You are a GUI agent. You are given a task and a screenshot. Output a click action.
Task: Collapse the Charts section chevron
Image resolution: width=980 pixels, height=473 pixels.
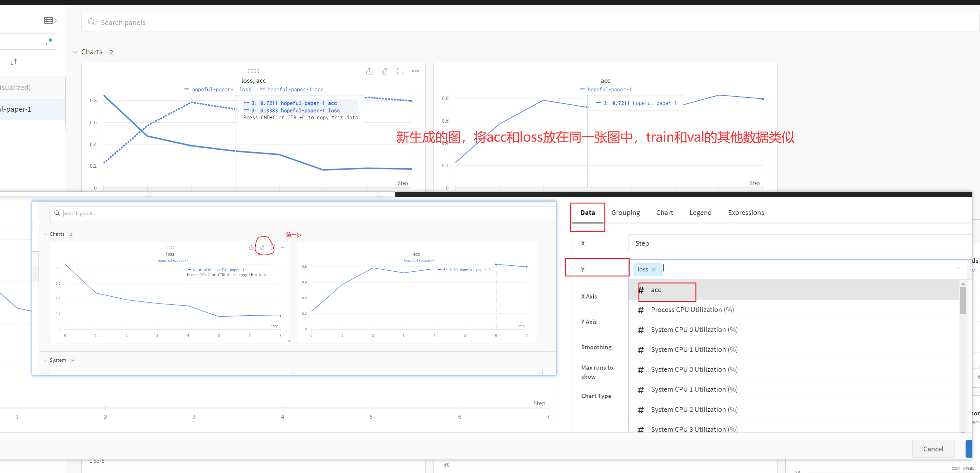(x=75, y=52)
